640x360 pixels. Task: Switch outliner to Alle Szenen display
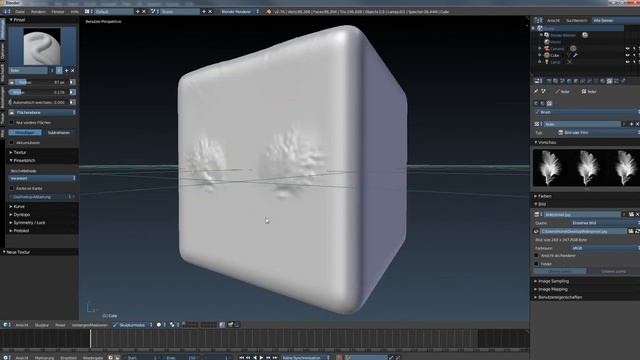point(616,20)
